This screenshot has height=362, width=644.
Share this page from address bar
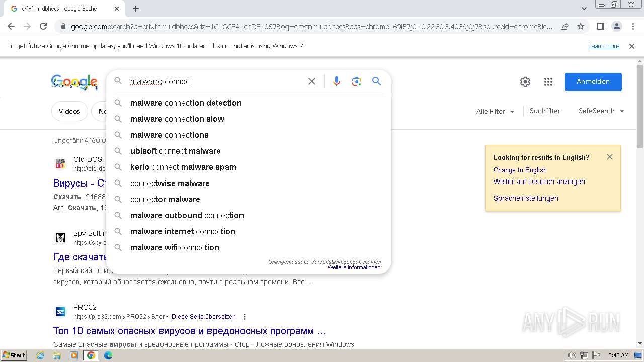(565, 26)
